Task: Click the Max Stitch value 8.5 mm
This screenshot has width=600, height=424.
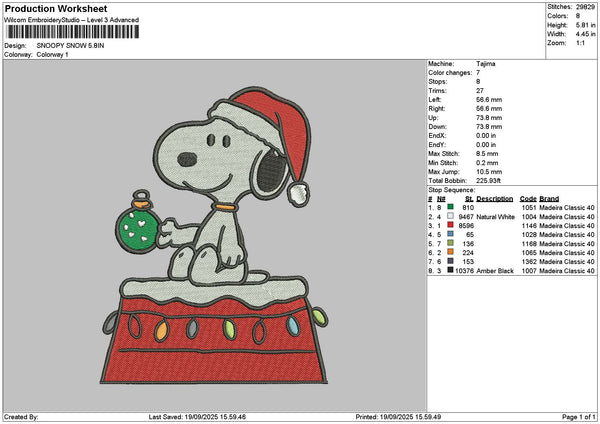Action: [x=487, y=154]
